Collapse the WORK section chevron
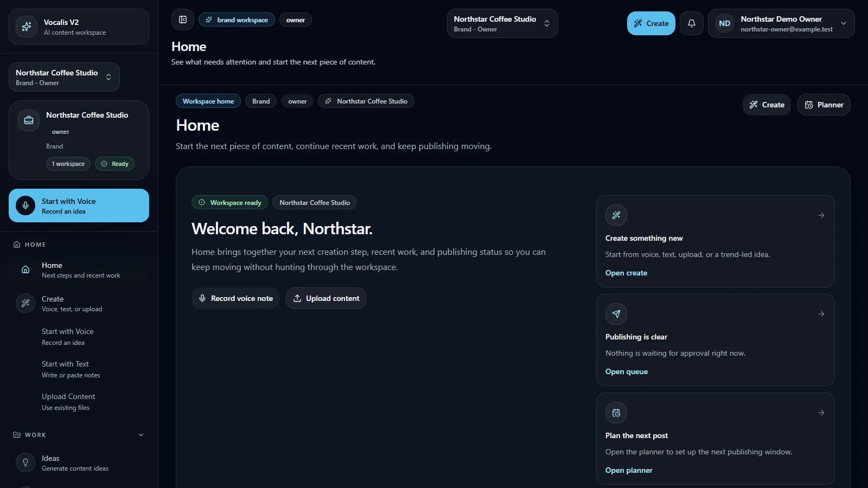 tap(141, 435)
